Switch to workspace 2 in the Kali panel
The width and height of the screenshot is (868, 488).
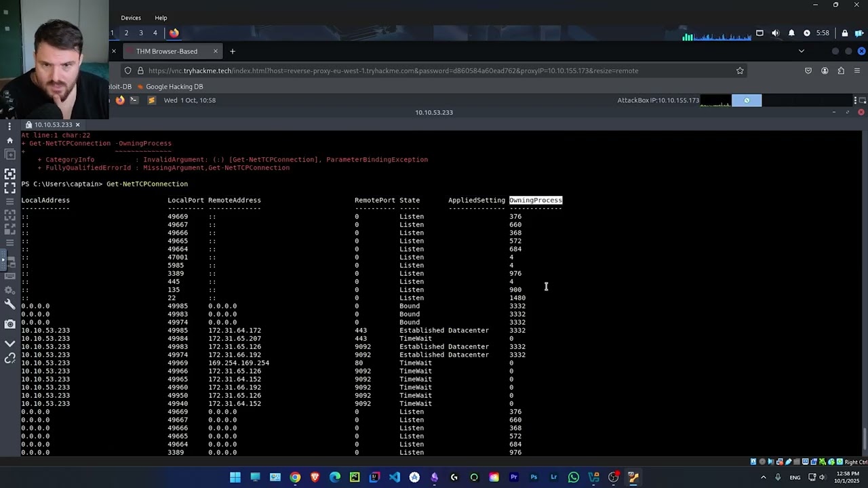126,33
